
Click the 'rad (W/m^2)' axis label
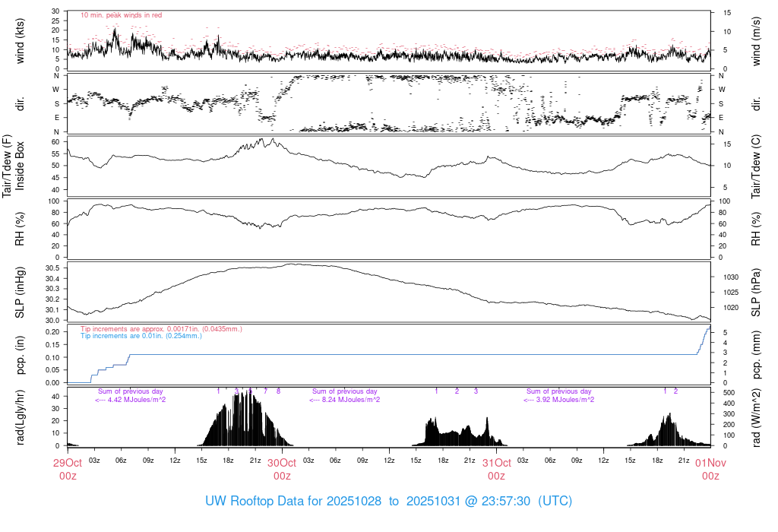click(756, 418)
